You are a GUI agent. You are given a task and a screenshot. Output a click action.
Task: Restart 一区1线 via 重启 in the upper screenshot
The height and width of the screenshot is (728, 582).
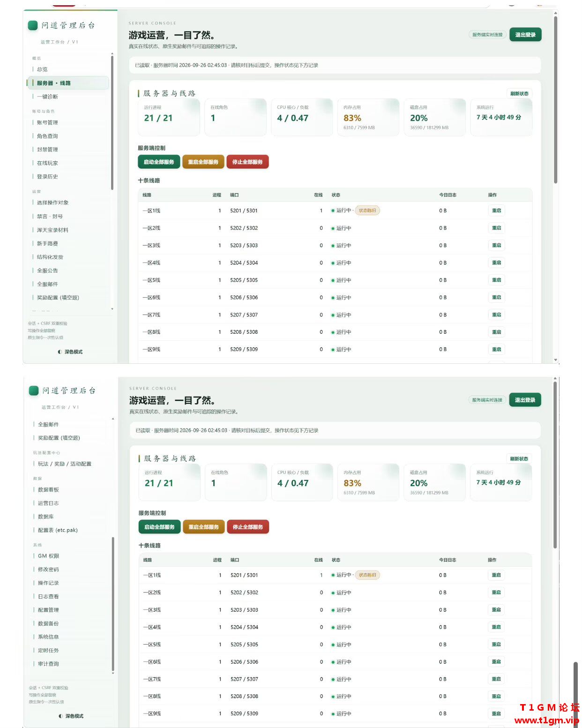pos(496,210)
